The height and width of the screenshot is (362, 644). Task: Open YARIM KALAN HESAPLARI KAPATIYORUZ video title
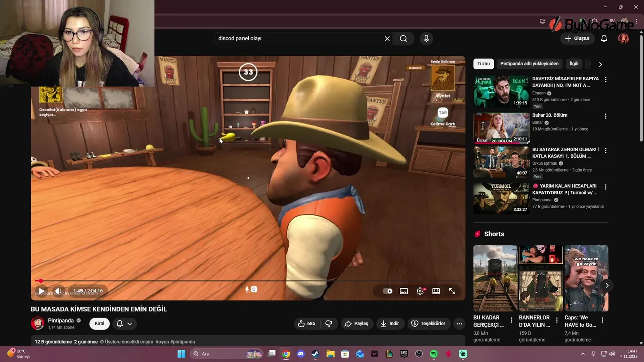point(565,189)
